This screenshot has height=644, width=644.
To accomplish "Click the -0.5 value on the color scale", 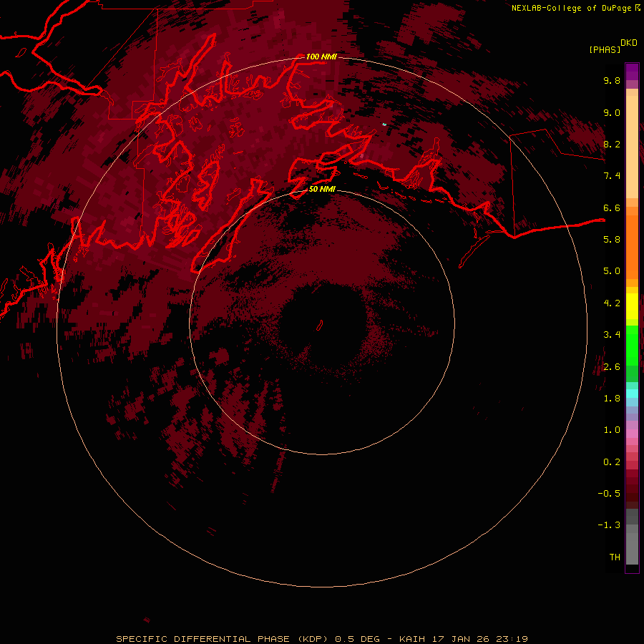I will coord(609,494).
